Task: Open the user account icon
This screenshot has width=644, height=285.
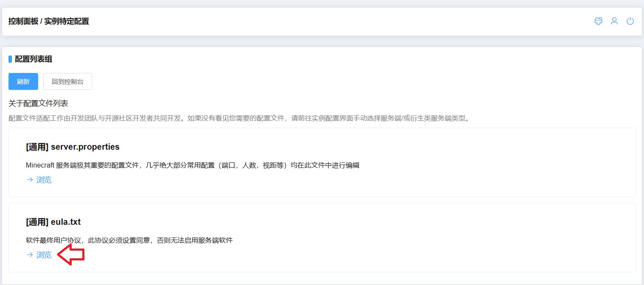Action: [614, 21]
